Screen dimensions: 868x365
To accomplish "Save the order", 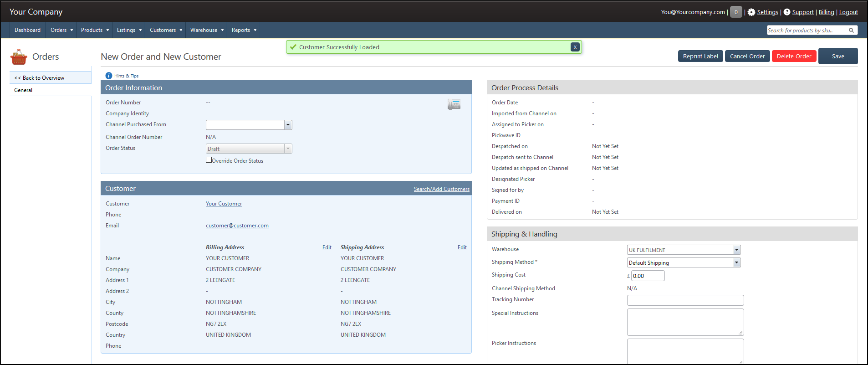I will [x=838, y=56].
